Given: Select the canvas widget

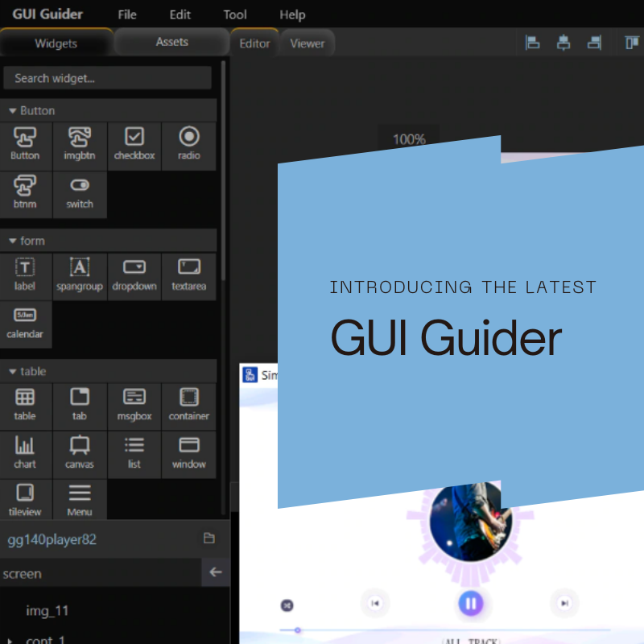Looking at the screenshot, I should point(80,454).
